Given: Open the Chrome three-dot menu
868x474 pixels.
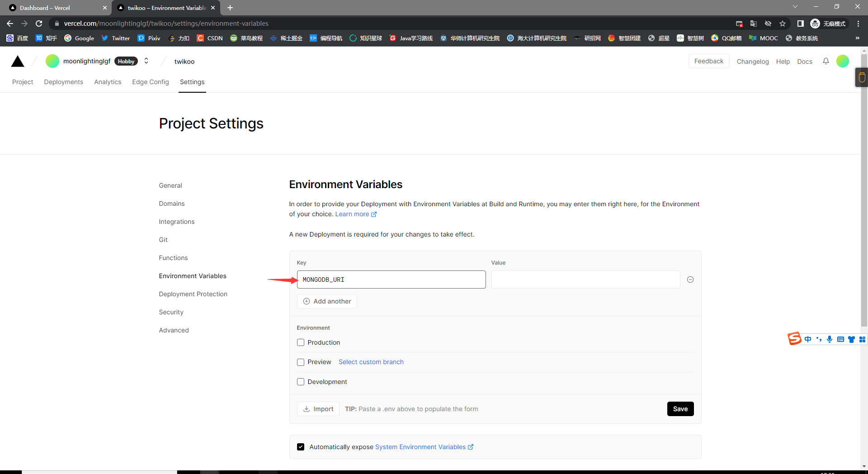Looking at the screenshot, I should (x=858, y=24).
